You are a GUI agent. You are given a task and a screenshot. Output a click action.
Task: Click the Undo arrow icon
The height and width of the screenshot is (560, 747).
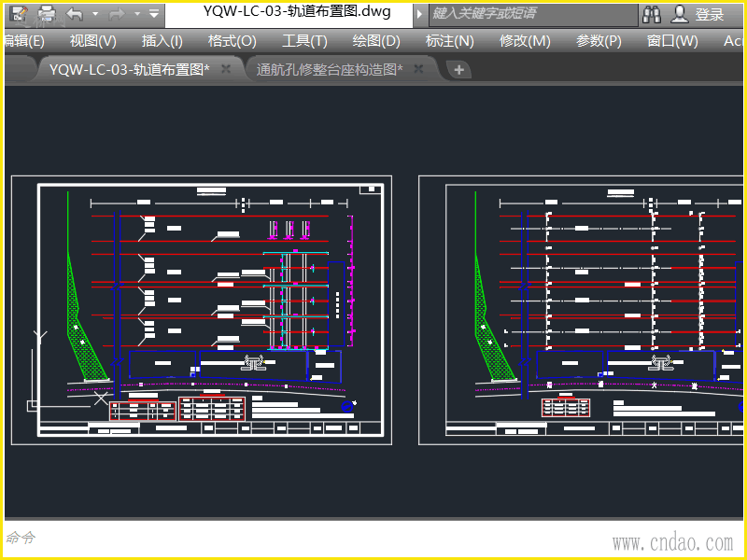(75, 14)
